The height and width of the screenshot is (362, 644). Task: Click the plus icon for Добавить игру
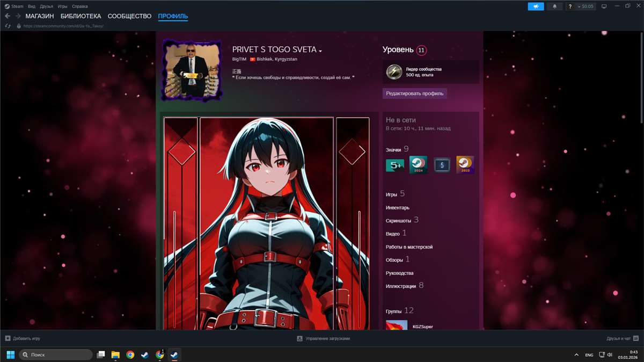[x=8, y=338]
